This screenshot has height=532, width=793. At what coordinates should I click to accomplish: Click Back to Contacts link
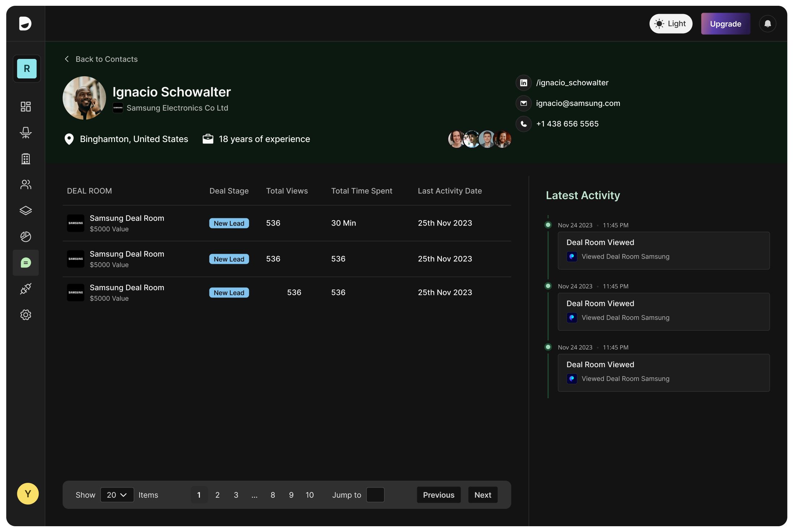[x=107, y=59]
